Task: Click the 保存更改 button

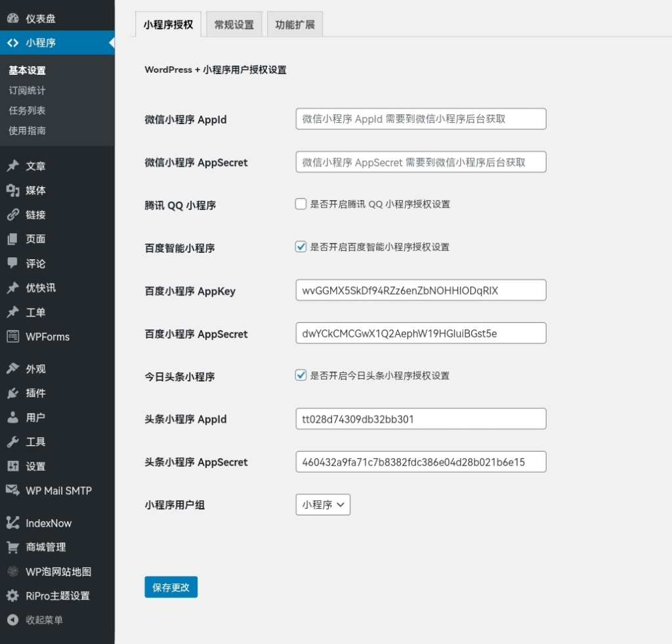Action: (x=171, y=587)
